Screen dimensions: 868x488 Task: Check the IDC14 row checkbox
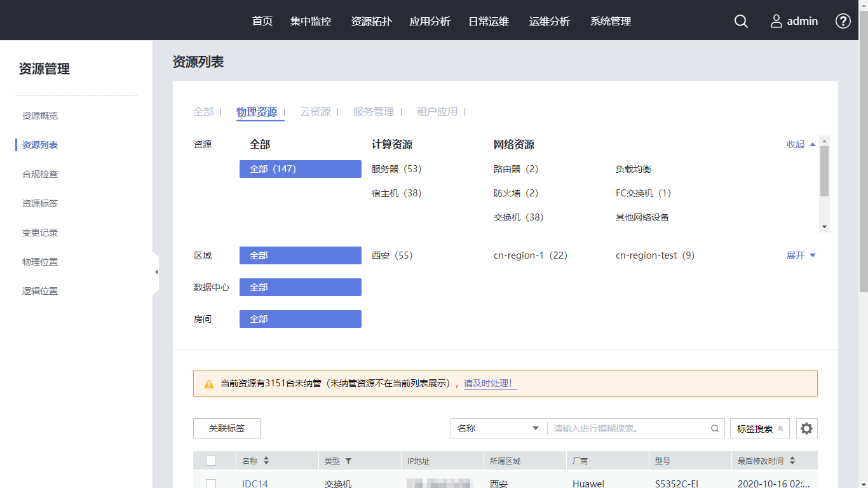(x=211, y=484)
